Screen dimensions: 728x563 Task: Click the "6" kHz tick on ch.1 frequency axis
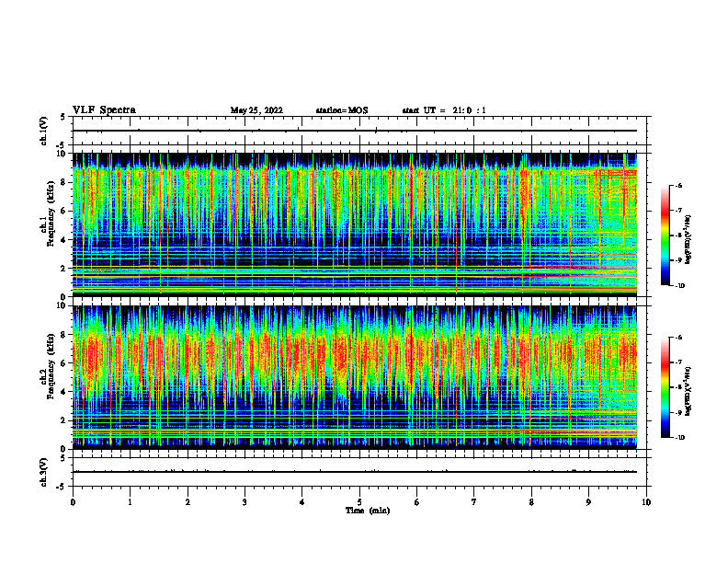click(63, 211)
